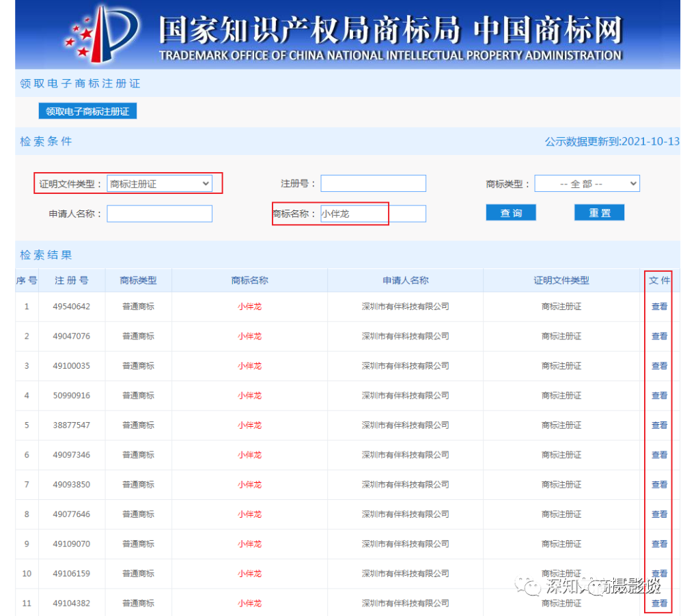
Task: Click the 注册号 column header
Action: pos(72,280)
